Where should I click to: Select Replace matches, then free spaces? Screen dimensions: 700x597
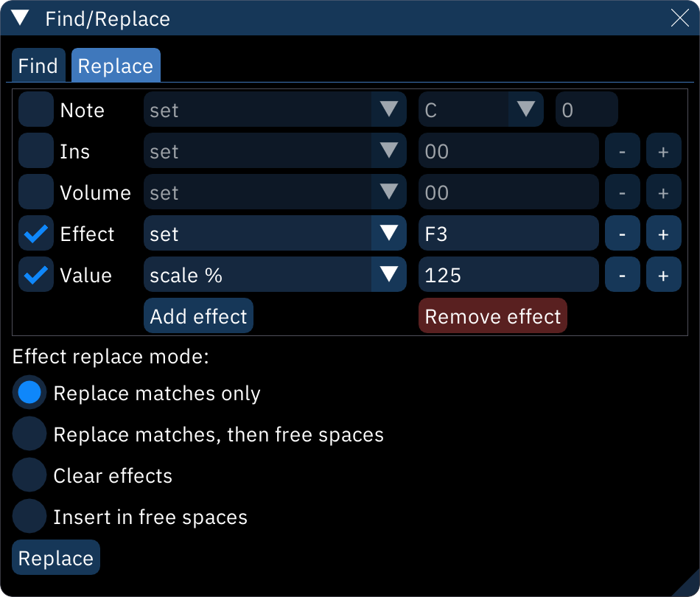29,433
